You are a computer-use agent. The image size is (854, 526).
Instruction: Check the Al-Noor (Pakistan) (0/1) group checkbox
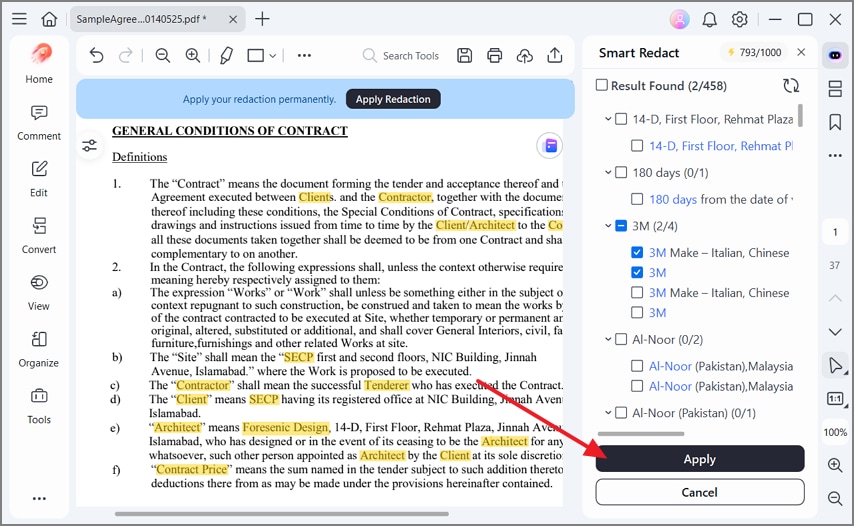(x=621, y=413)
